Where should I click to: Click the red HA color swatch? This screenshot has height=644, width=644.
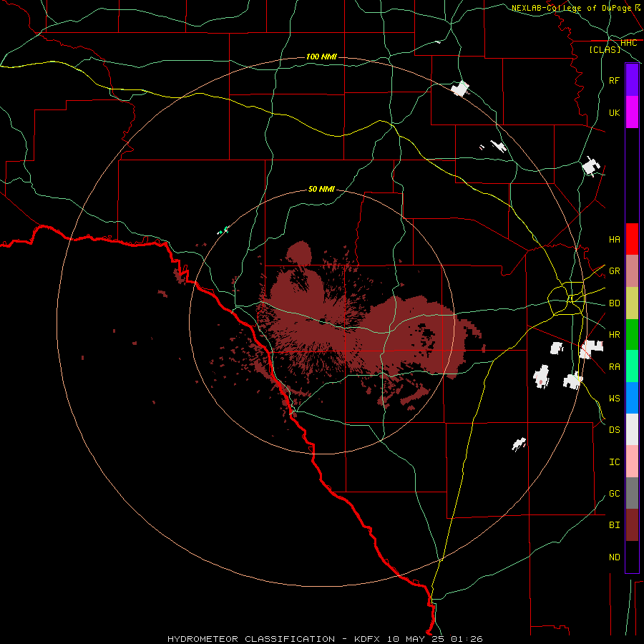(x=632, y=239)
